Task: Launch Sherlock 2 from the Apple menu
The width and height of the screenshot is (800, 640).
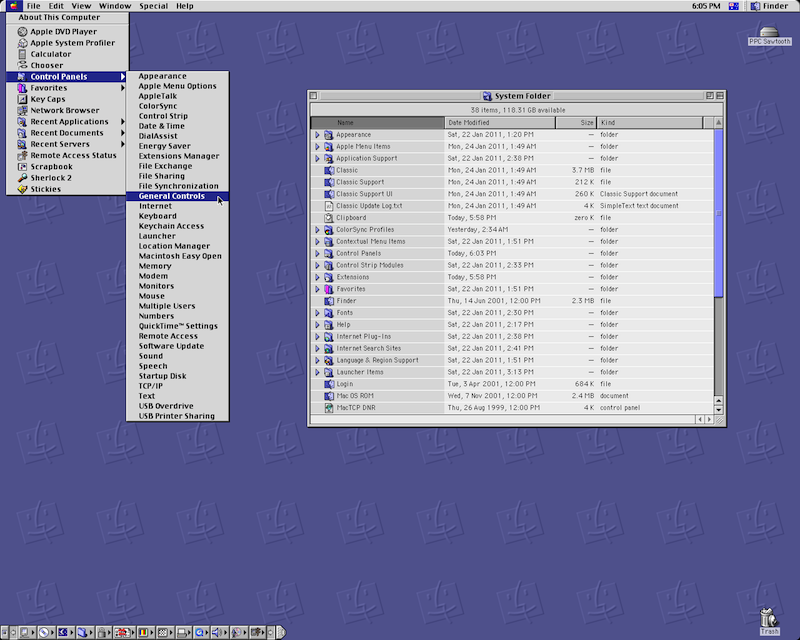Action: (50, 177)
